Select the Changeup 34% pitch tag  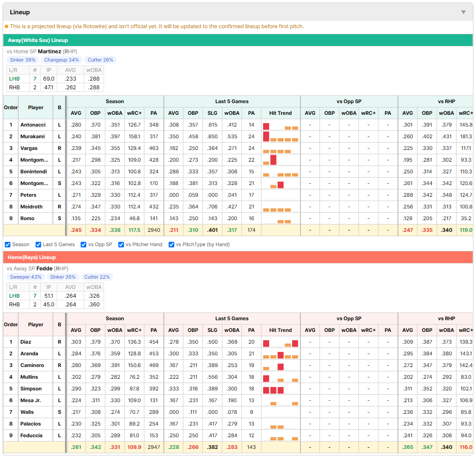pyautogui.click(x=62, y=60)
